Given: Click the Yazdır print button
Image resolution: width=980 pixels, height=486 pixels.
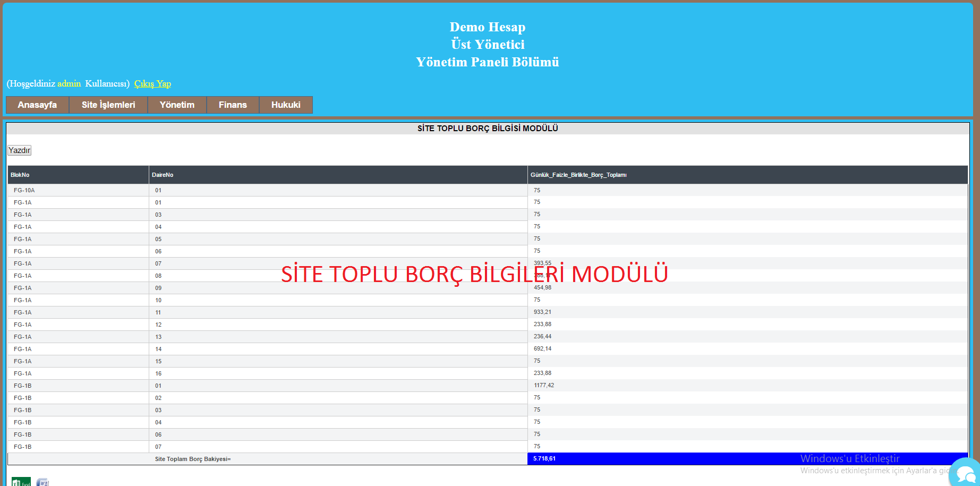Looking at the screenshot, I should [x=20, y=150].
